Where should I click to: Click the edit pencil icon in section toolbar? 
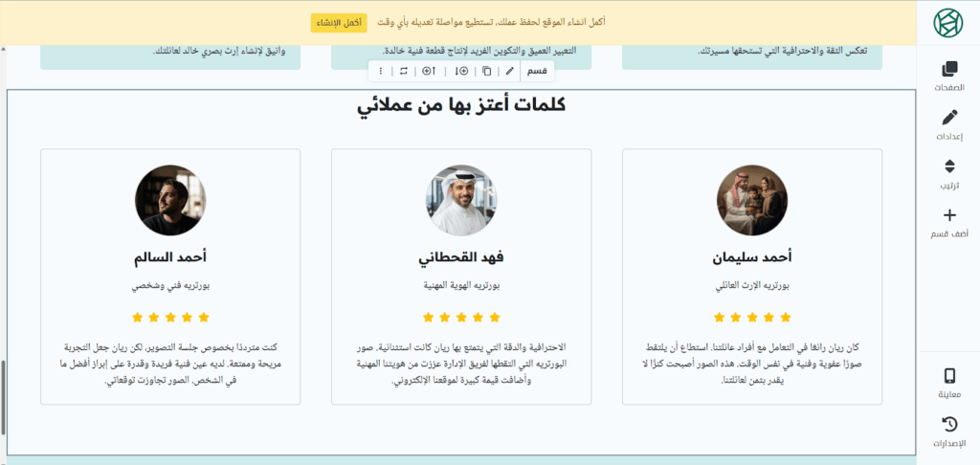pos(509,72)
